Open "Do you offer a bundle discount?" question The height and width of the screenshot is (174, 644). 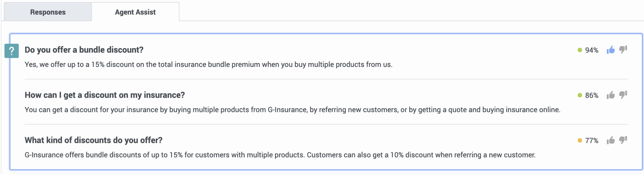tap(84, 50)
